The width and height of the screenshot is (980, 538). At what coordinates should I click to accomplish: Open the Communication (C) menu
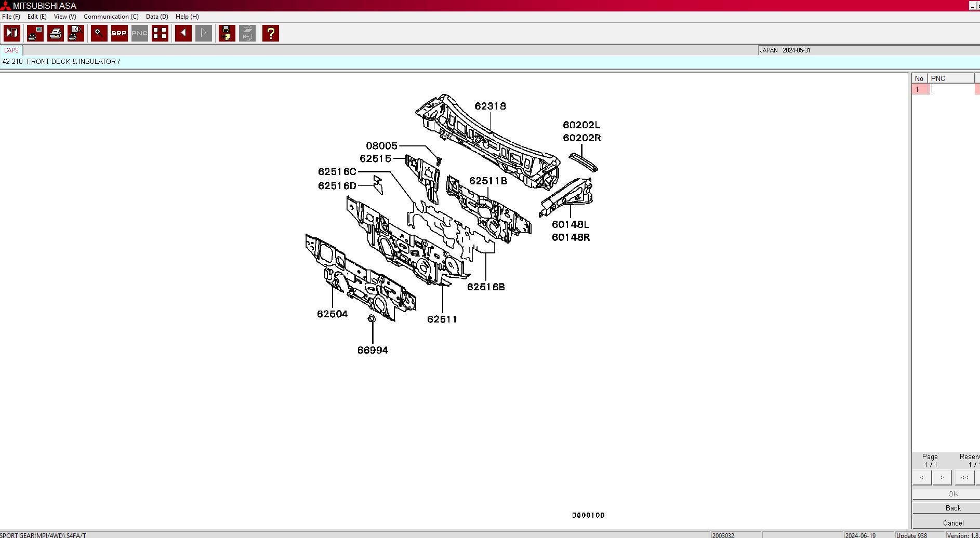pyautogui.click(x=111, y=17)
